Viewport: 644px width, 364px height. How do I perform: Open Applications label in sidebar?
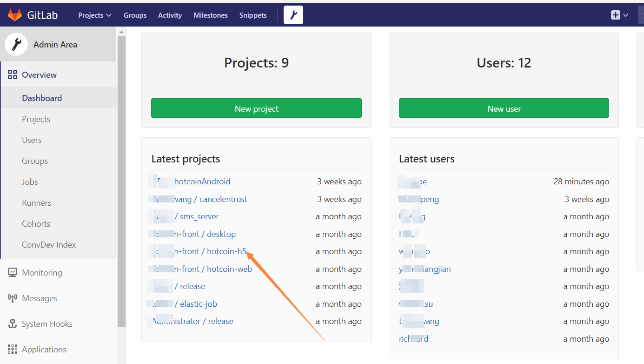44,350
